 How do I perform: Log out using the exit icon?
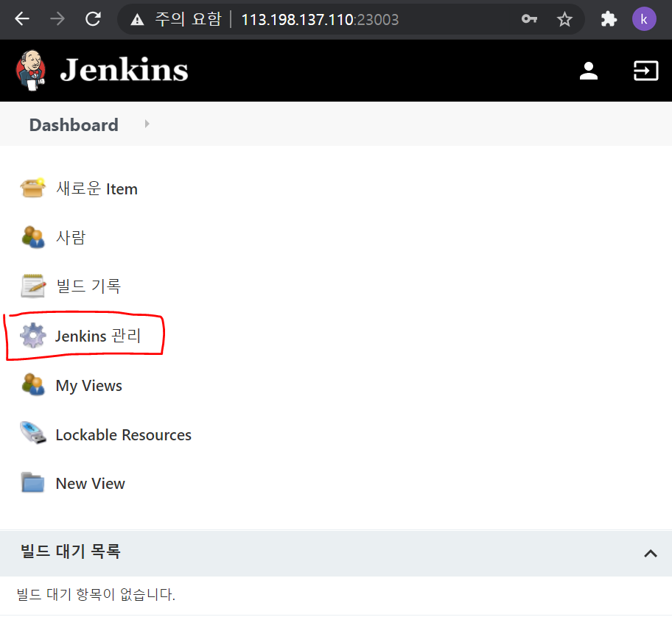click(646, 71)
